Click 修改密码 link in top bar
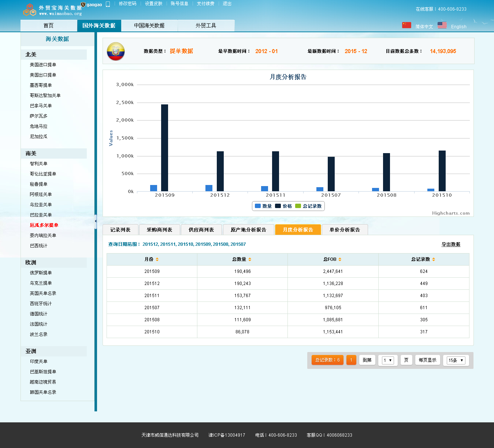Viewport: 494px width, 448px height. [x=127, y=4]
